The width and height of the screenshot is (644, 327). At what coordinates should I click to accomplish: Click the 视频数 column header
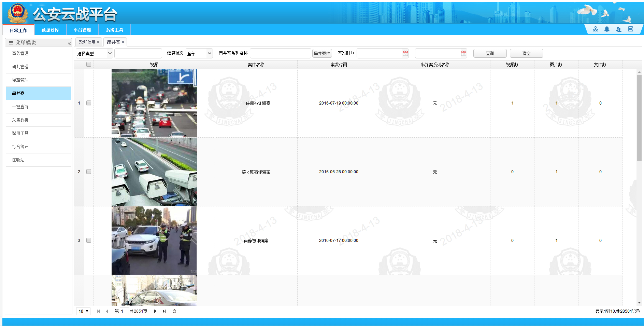(512, 65)
